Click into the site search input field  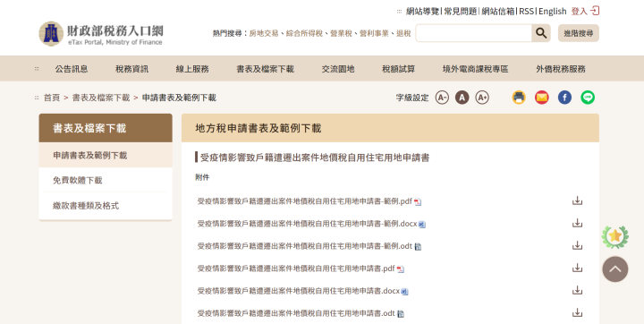point(473,33)
